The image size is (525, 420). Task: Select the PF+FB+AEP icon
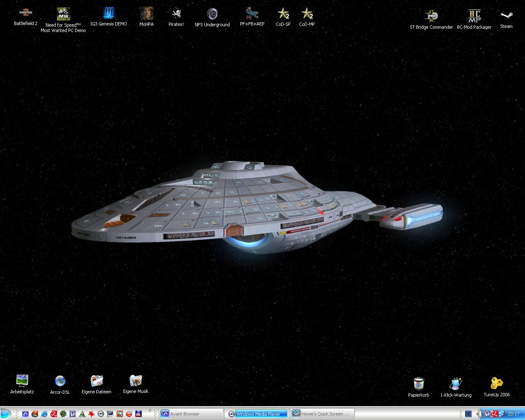pyautogui.click(x=252, y=17)
